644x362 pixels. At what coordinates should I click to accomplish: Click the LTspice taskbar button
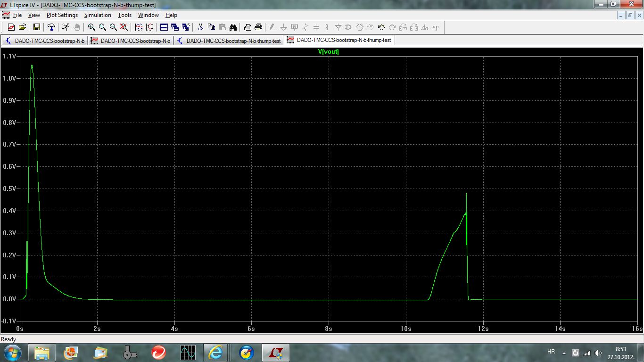(x=276, y=352)
